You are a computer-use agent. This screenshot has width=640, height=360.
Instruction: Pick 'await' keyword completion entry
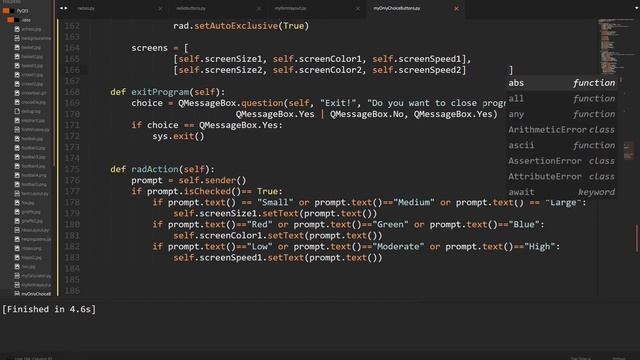pos(562,192)
